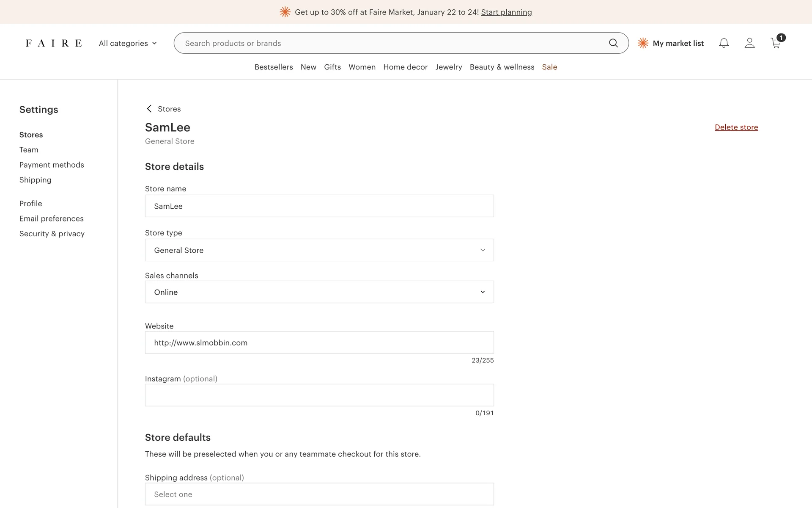The width and height of the screenshot is (812, 508).
Task: Open the Shipping address selector
Action: click(x=319, y=494)
